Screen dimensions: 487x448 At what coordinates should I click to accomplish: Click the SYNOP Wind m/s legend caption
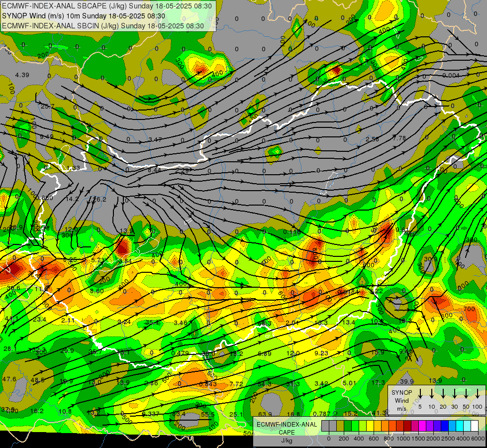402,401
